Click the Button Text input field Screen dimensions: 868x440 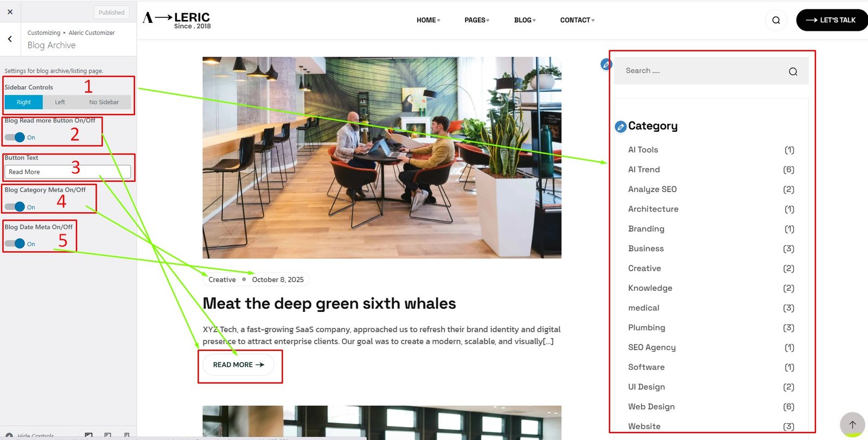pos(67,172)
